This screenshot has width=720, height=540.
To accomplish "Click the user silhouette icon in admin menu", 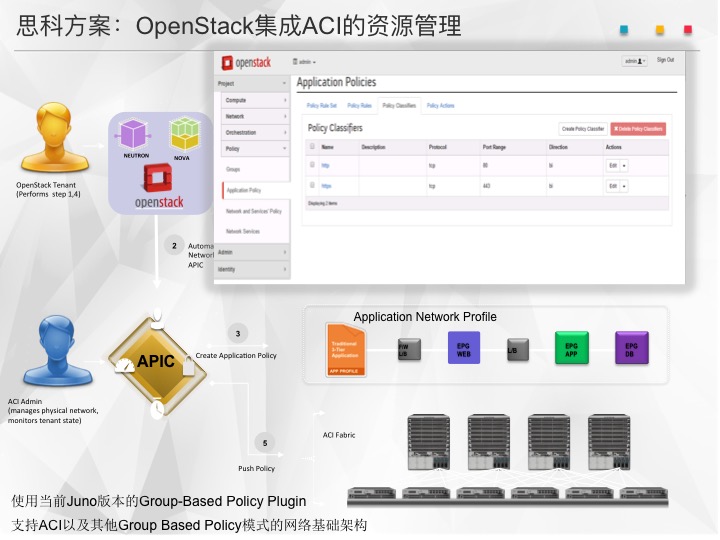I will [640, 61].
